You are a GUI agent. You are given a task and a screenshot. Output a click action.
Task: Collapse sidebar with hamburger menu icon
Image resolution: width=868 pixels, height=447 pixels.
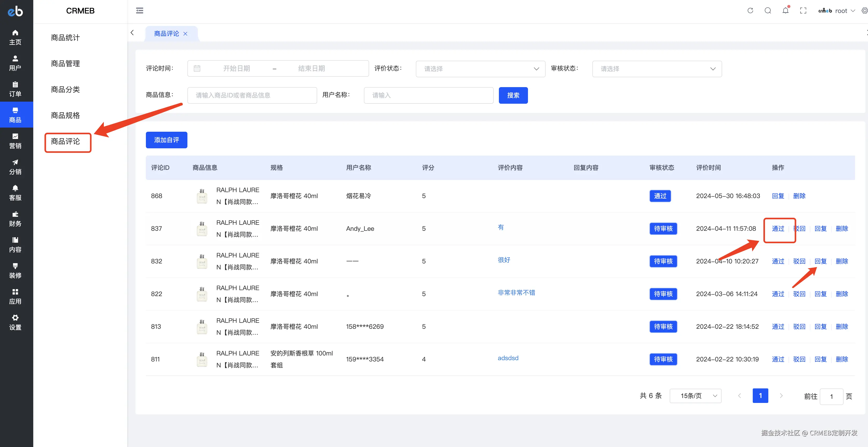pos(139,10)
